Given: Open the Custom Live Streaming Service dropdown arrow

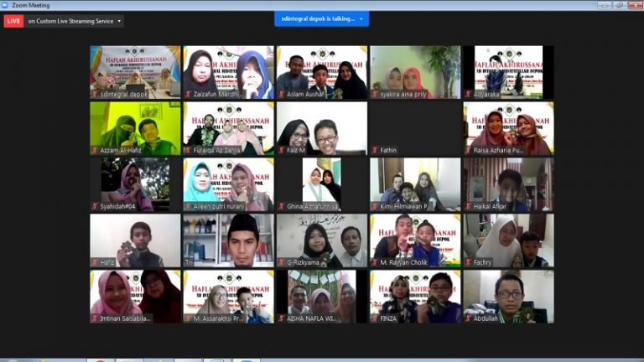Looking at the screenshot, I should pos(119,21).
